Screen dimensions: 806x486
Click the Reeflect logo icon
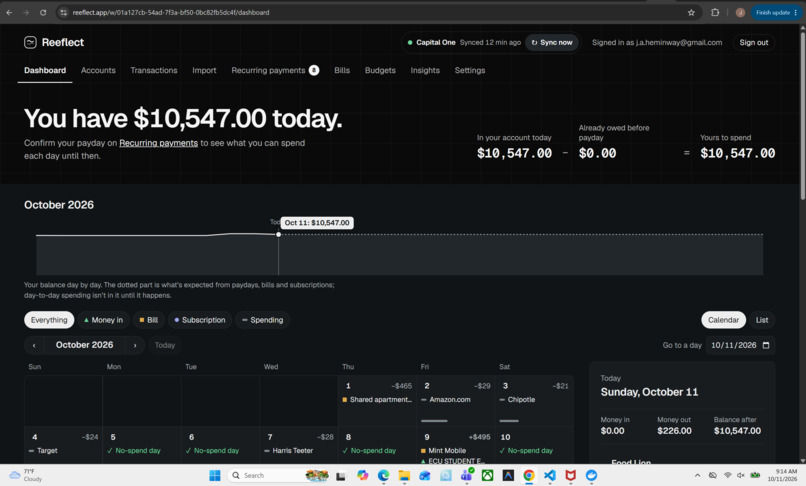point(30,43)
